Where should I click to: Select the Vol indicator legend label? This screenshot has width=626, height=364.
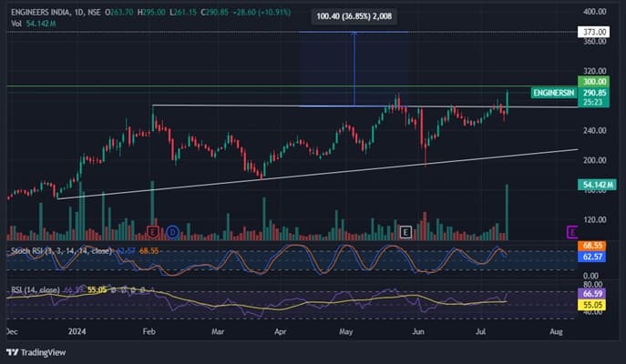pyautogui.click(x=14, y=24)
